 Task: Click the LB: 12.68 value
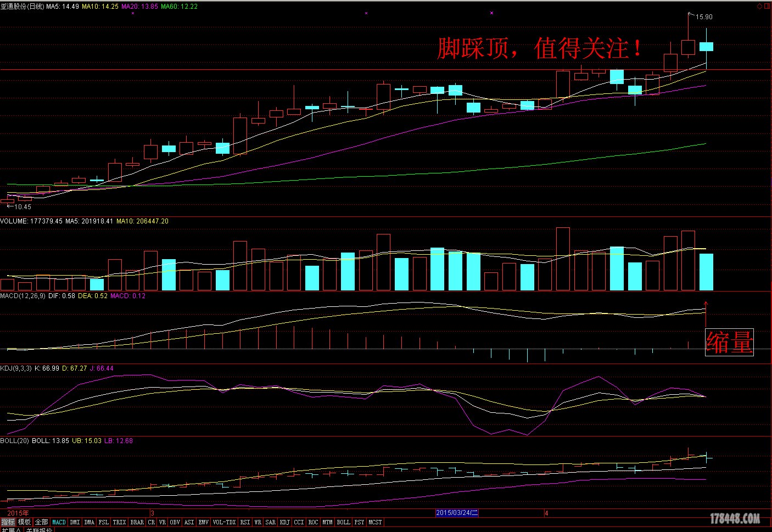point(119,441)
